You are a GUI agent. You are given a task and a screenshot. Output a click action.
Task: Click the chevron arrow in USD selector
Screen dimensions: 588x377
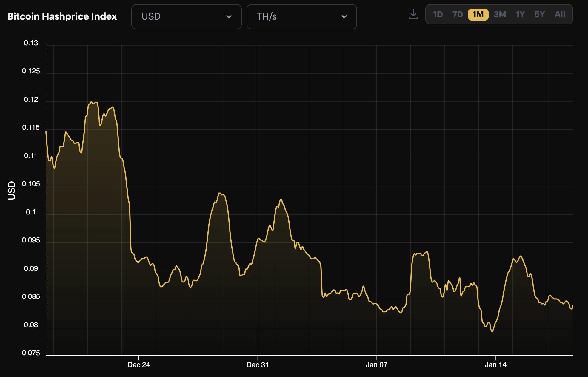(229, 17)
